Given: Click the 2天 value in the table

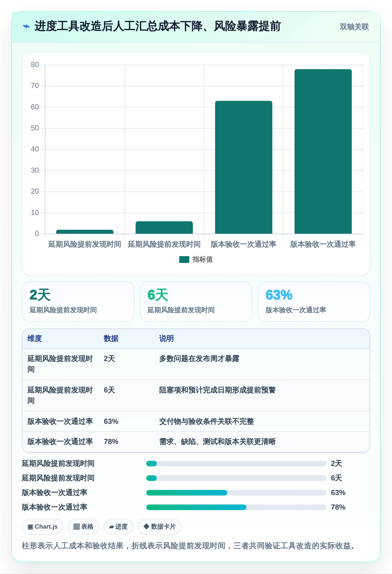Looking at the screenshot, I should 109,359.
